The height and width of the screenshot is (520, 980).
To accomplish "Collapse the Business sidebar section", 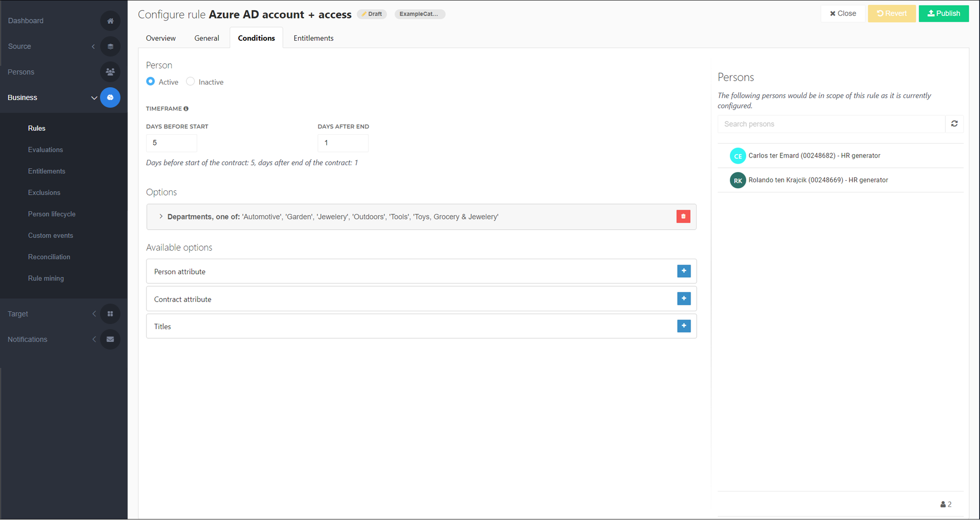I will 94,97.
